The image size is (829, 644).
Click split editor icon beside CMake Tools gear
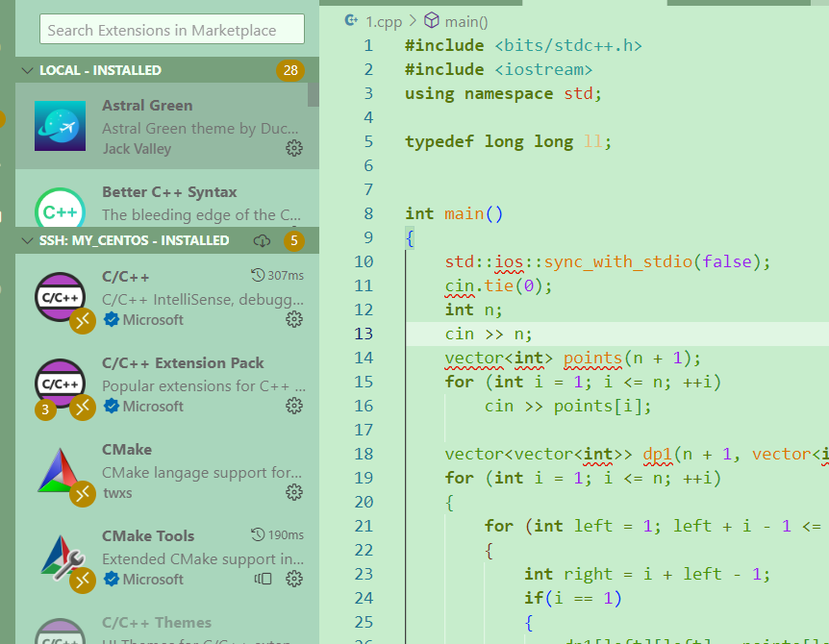pos(263,579)
